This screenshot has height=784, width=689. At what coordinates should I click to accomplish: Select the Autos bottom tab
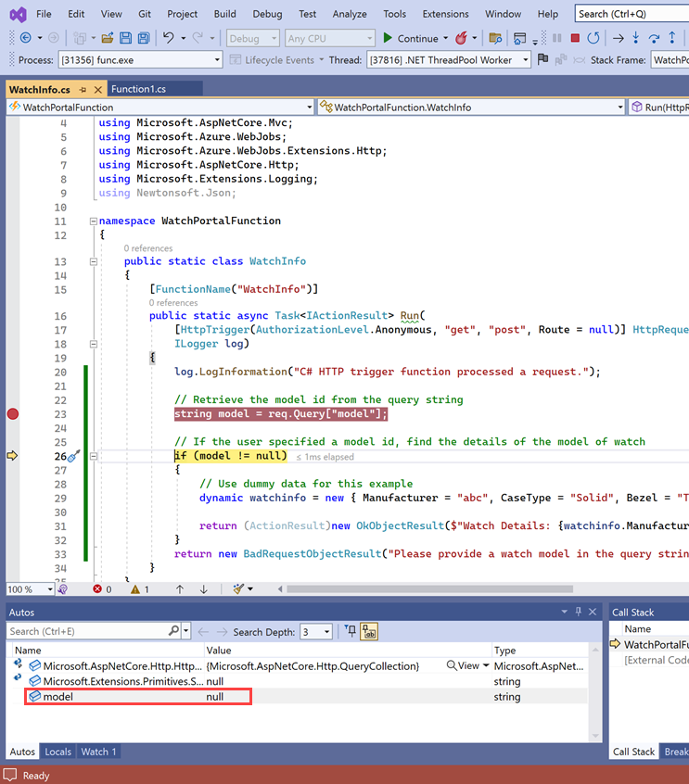tap(22, 752)
